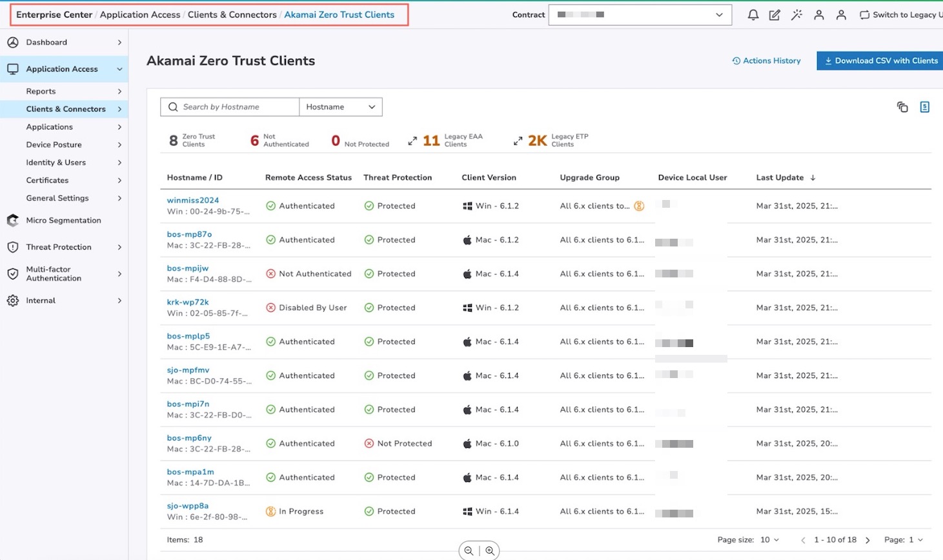The image size is (943, 560).
Task: Open the winmiss2024 hostname link
Action: tap(193, 200)
